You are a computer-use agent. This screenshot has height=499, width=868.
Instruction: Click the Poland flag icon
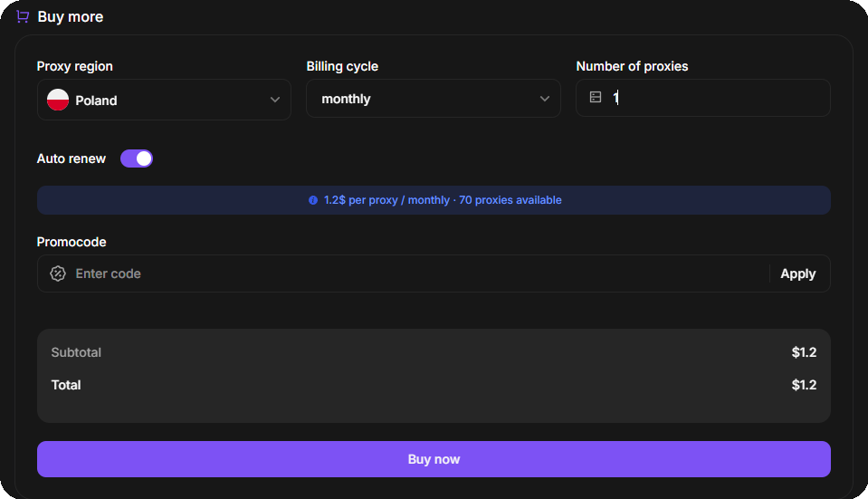pyautogui.click(x=58, y=100)
